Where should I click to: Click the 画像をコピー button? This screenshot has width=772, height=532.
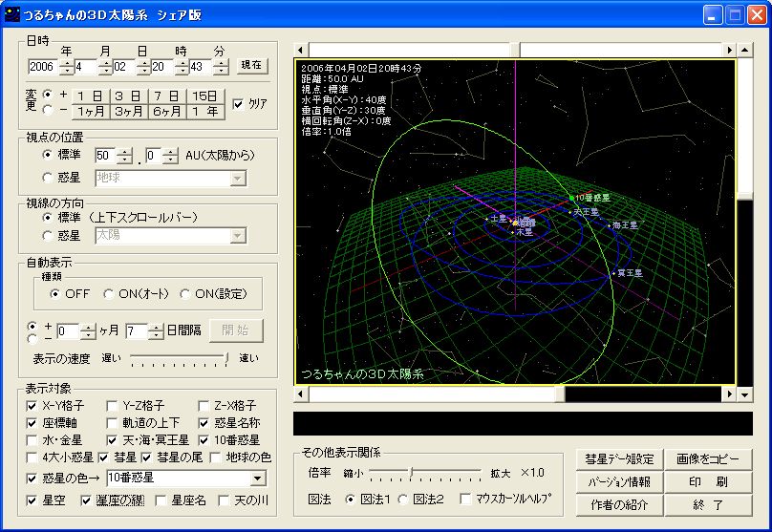[708, 458]
